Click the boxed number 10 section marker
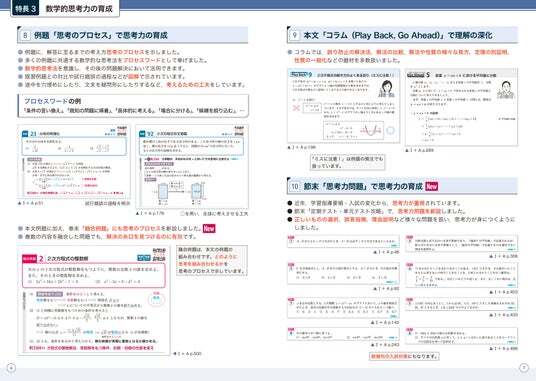536x381 pixels. click(294, 187)
